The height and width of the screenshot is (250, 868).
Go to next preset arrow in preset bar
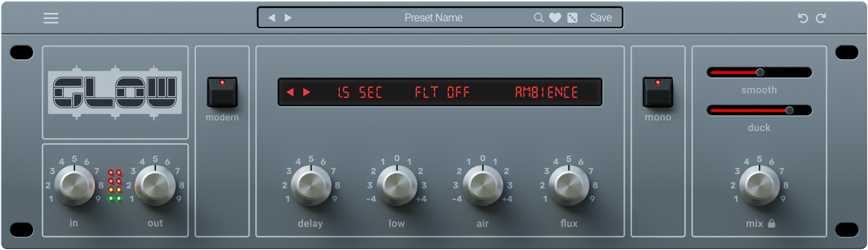[x=288, y=18]
